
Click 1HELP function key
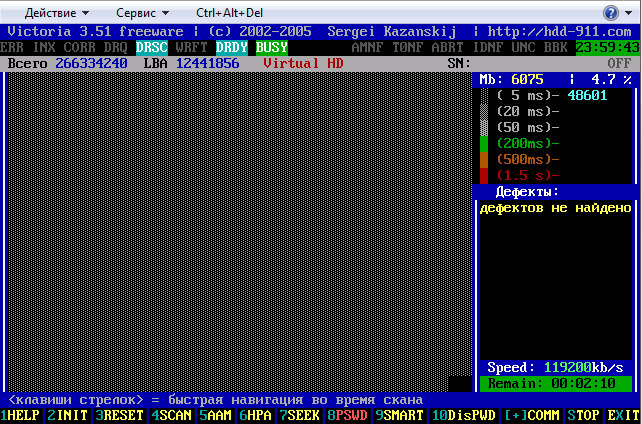click(20, 415)
